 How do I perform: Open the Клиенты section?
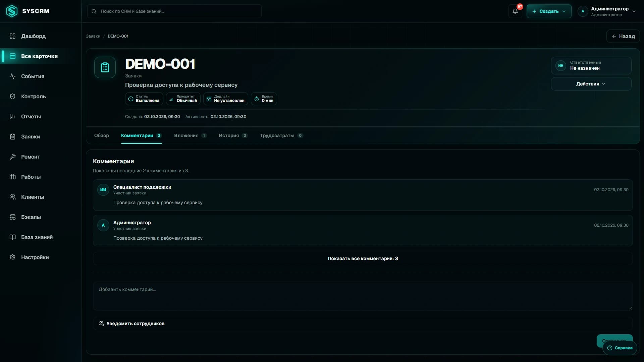(x=41, y=197)
